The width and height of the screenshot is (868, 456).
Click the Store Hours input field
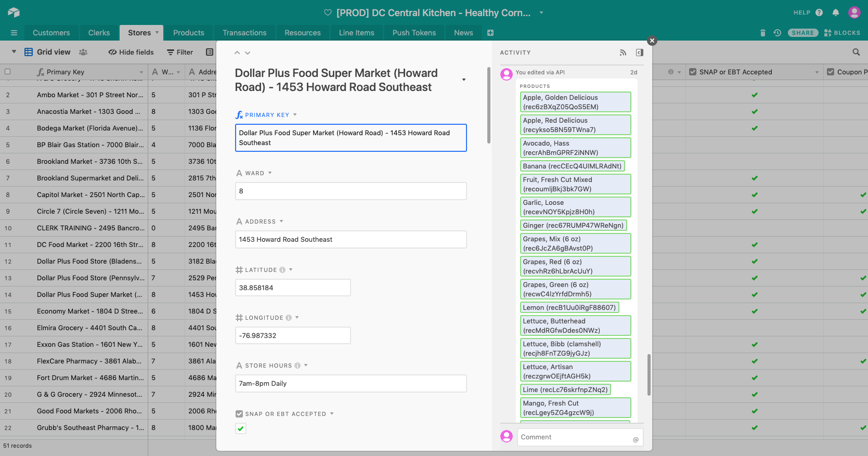coord(351,384)
